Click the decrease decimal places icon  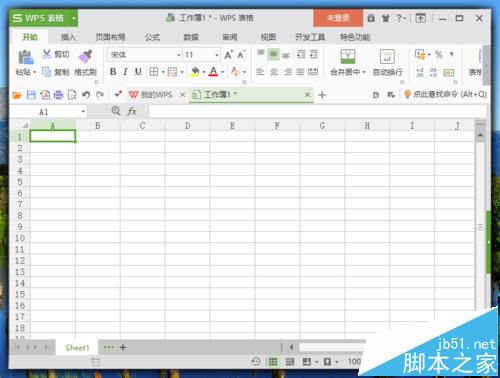point(433,72)
